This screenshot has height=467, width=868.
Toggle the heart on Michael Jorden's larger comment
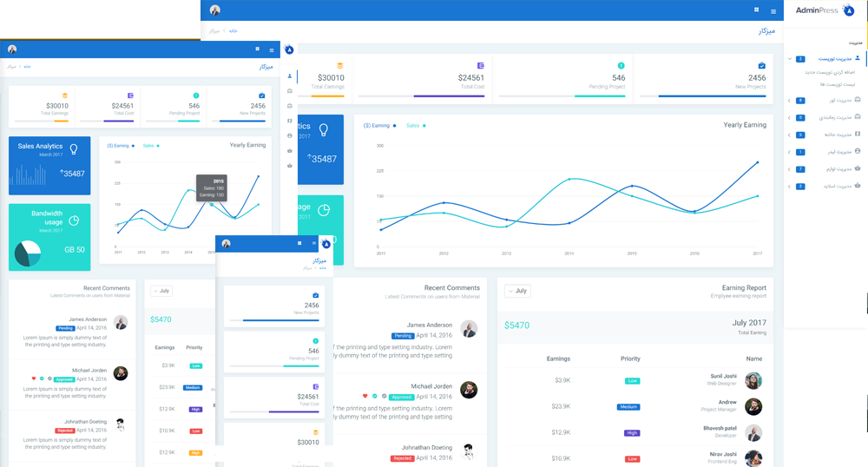(x=365, y=396)
